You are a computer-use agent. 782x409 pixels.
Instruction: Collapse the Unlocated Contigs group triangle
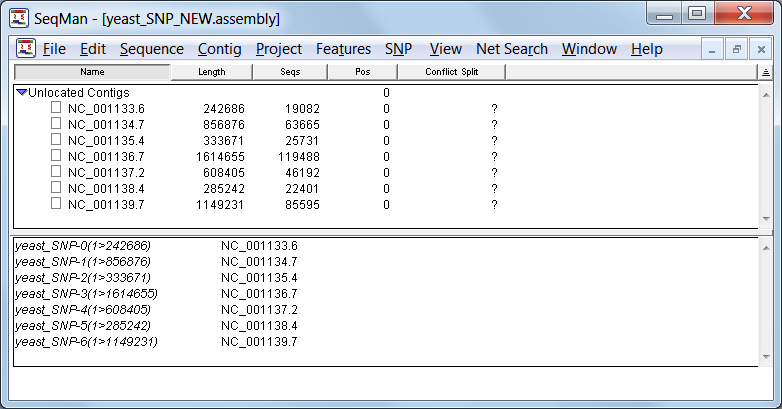tap(21, 92)
